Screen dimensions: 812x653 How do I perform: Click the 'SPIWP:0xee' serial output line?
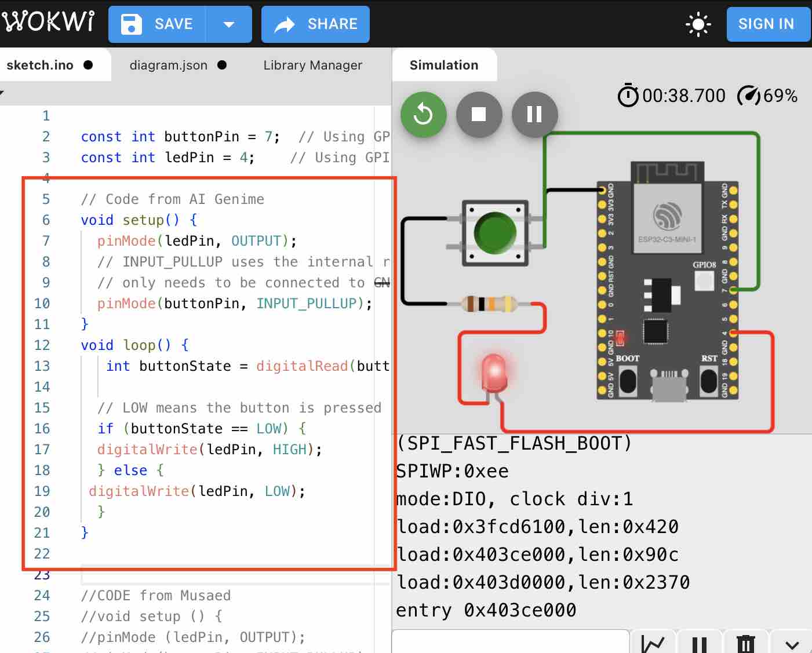(x=452, y=471)
